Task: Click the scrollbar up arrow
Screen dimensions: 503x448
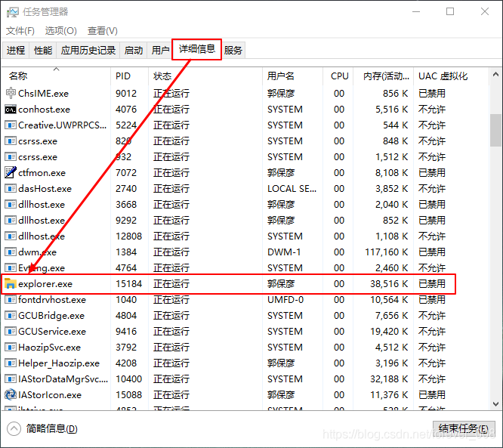Action: point(495,75)
